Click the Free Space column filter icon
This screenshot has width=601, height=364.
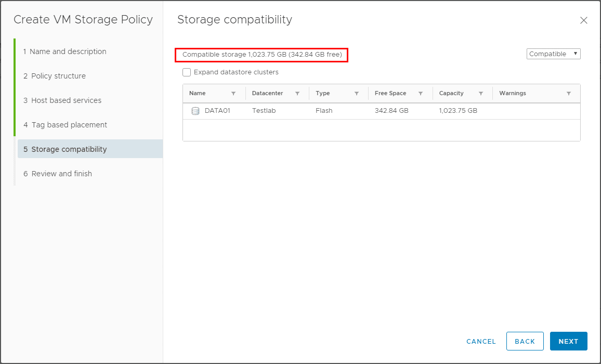click(x=421, y=94)
